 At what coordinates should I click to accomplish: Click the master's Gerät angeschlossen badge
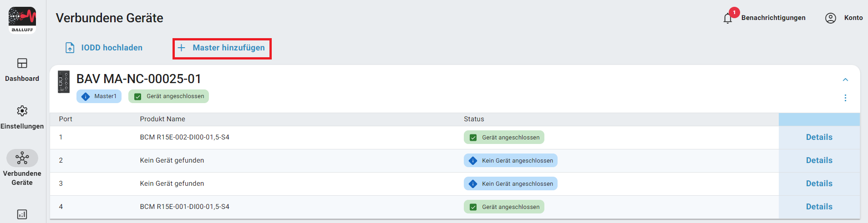point(168,96)
